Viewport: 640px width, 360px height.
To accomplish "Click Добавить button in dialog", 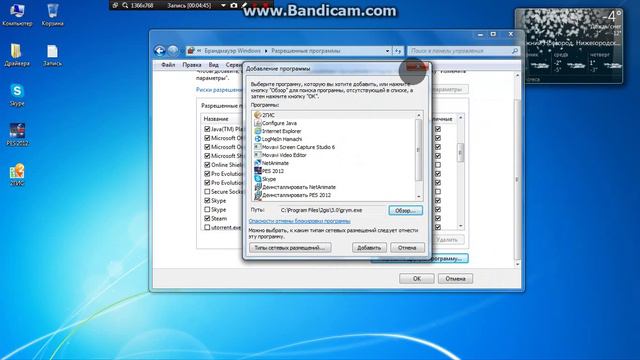I will pyautogui.click(x=369, y=248).
